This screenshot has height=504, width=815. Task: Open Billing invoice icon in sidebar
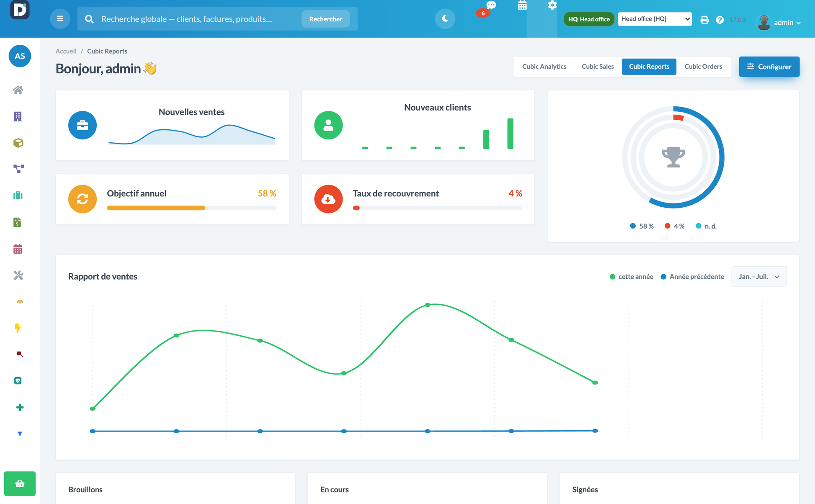(17, 222)
